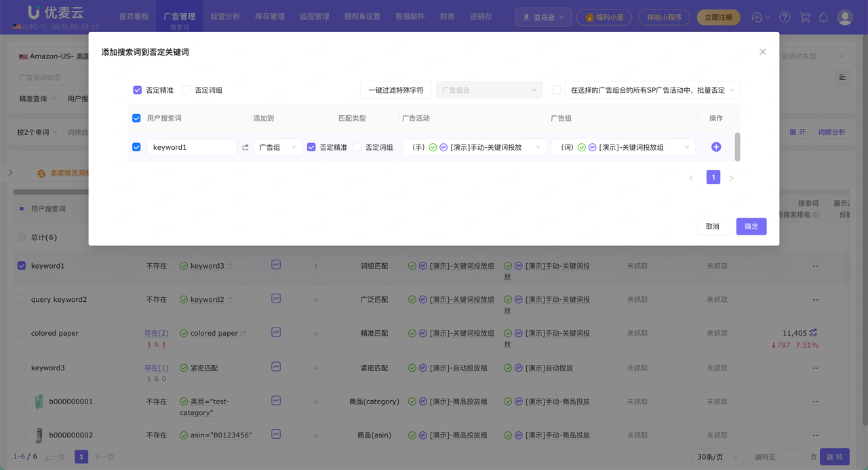Viewport: 868px width, 470px height.
Task: Toggle top 否定精准 checkbox
Action: (138, 90)
